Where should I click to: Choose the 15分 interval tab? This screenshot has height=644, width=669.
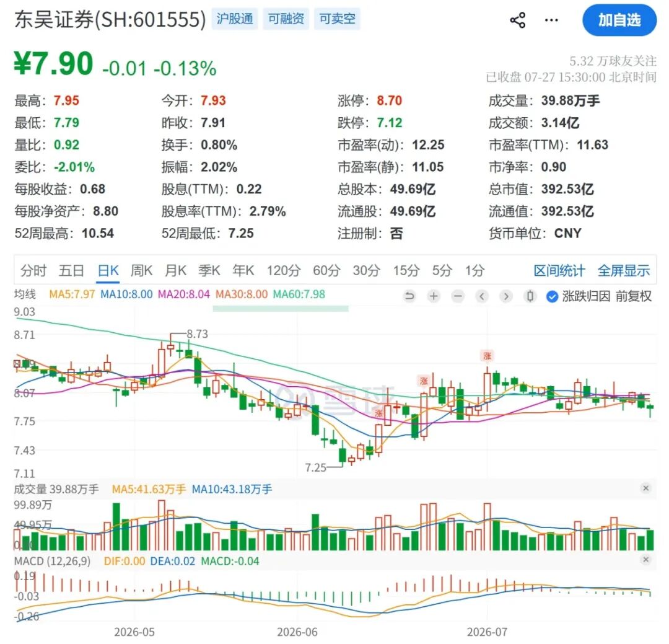point(406,270)
